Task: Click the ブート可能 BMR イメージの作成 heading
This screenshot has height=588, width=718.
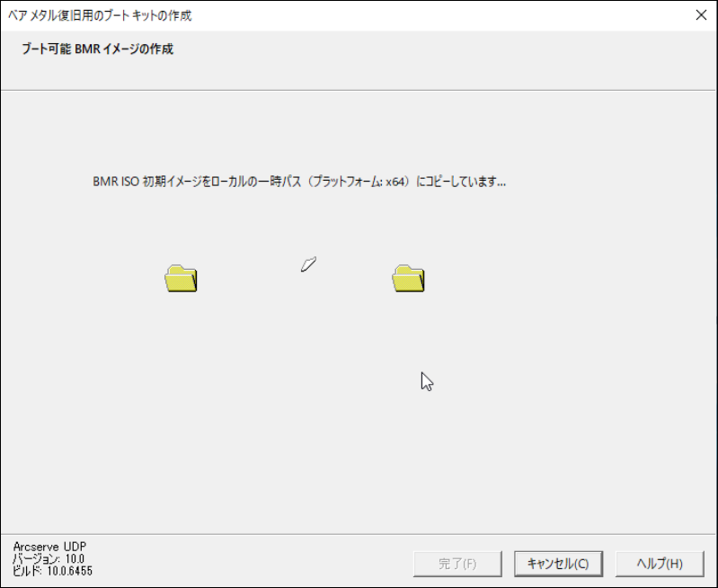Action: click(x=98, y=49)
